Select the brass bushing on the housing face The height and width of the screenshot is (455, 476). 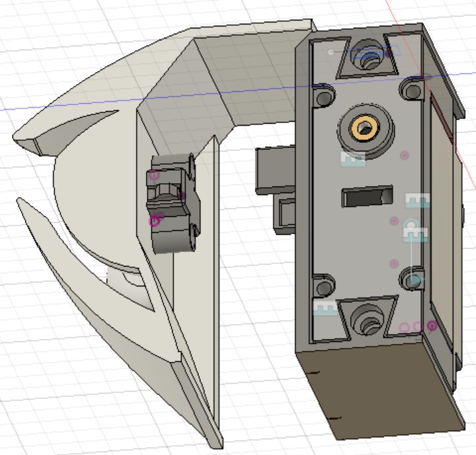pyautogui.click(x=364, y=128)
